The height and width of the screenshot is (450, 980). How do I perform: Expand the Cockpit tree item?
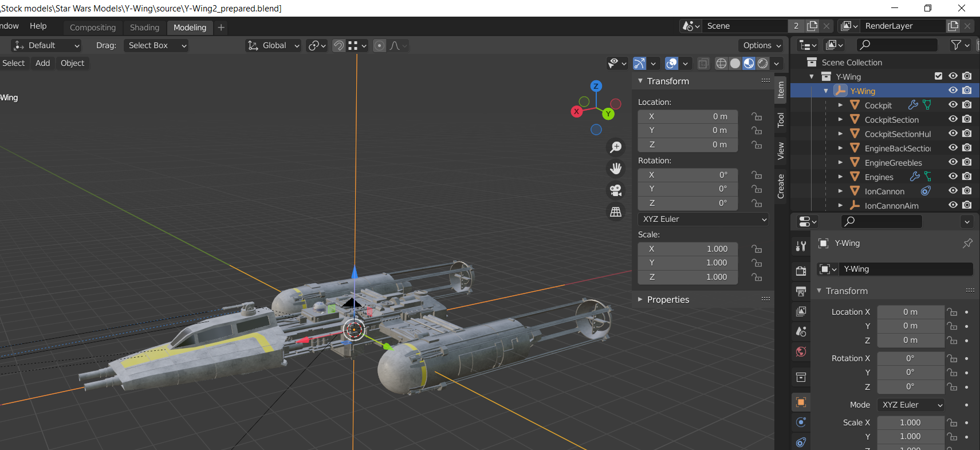(840, 105)
